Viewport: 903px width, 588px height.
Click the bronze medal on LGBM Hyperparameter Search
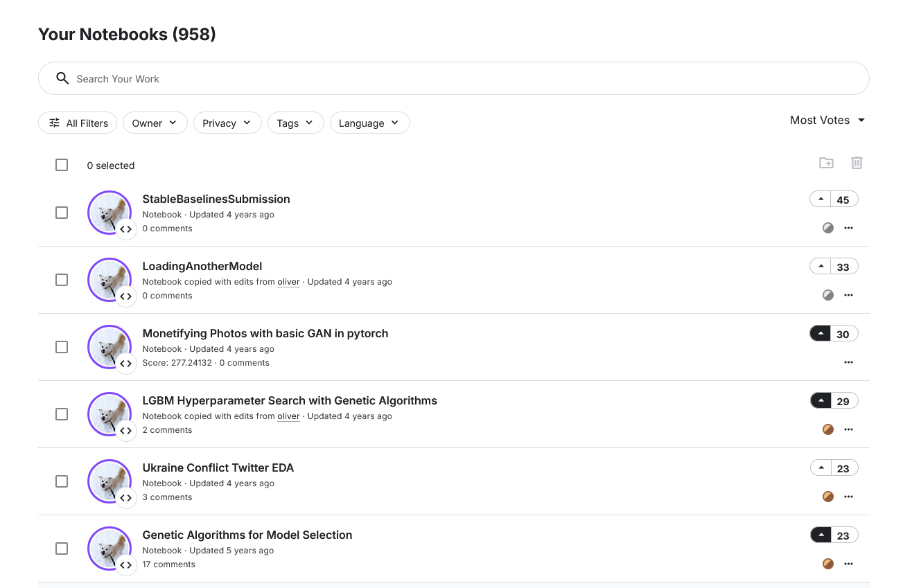coord(827,429)
